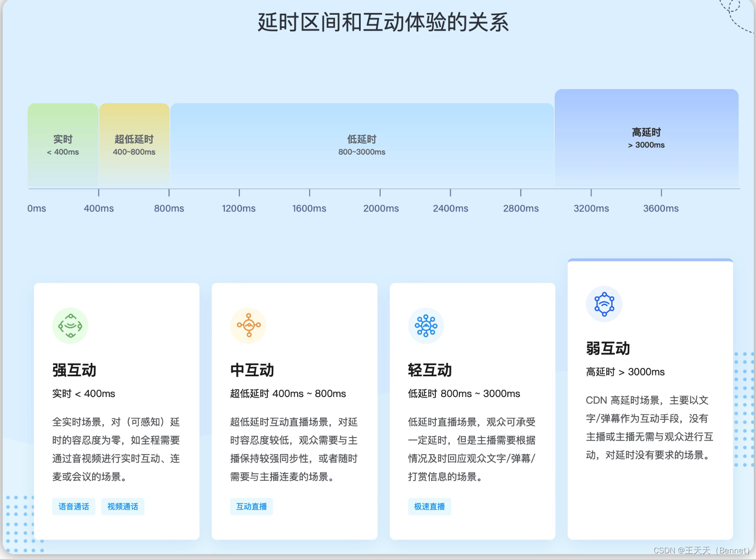Click the paragraph starting 超低延时互动直播场景
Screen dimensions: 756x559
294,449
